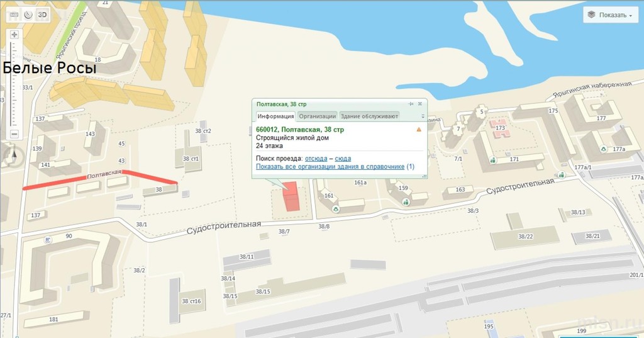Open the Показать layers dropdown

click(x=609, y=15)
